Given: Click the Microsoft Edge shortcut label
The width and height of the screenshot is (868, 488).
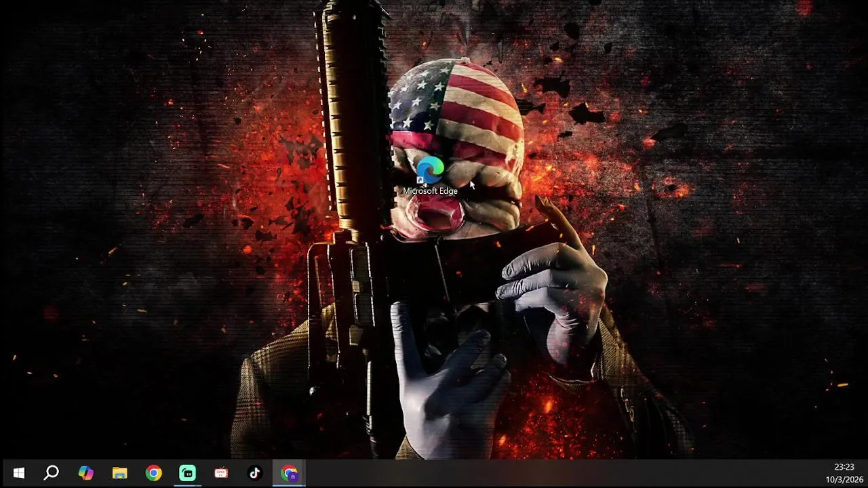Looking at the screenshot, I should click(430, 191).
